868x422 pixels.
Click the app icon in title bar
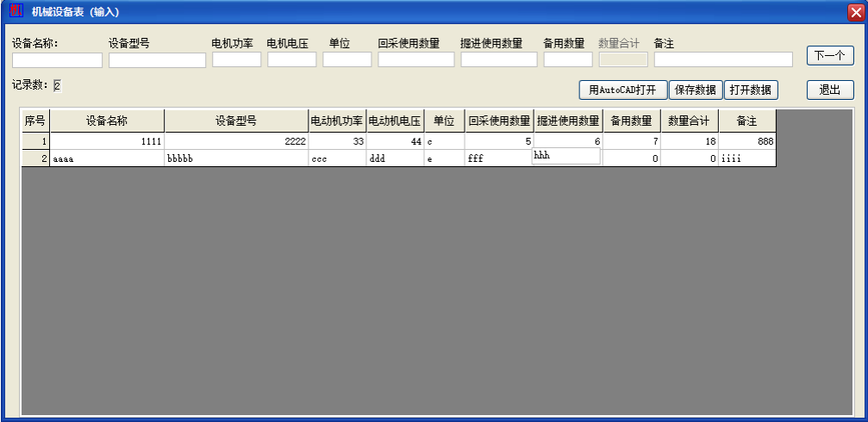(16, 11)
